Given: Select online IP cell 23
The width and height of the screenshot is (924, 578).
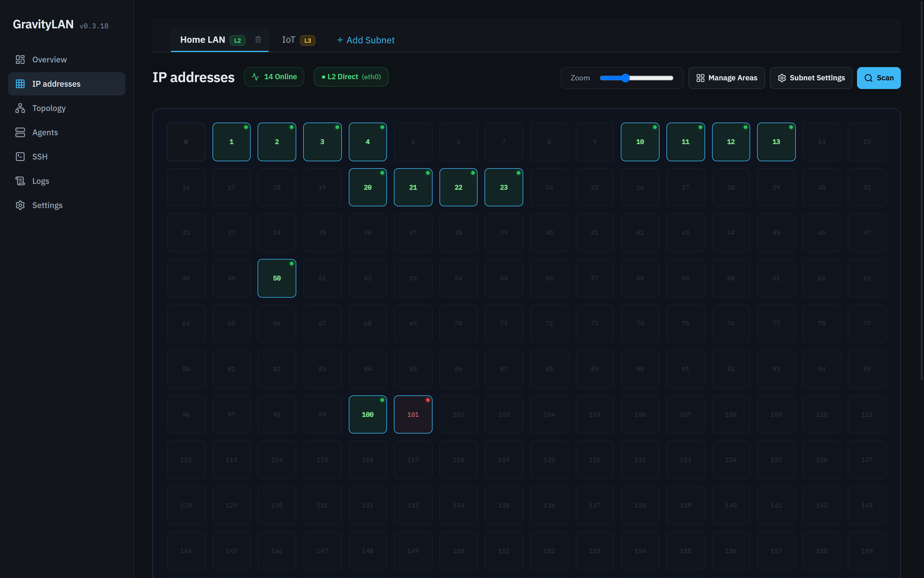Looking at the screenshot, I should pos(504,187).
